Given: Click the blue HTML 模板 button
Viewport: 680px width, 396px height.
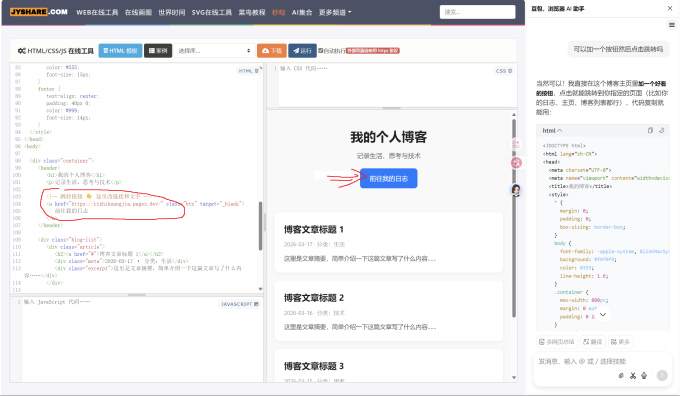Looking at the screenshot, I should (120, 51).
